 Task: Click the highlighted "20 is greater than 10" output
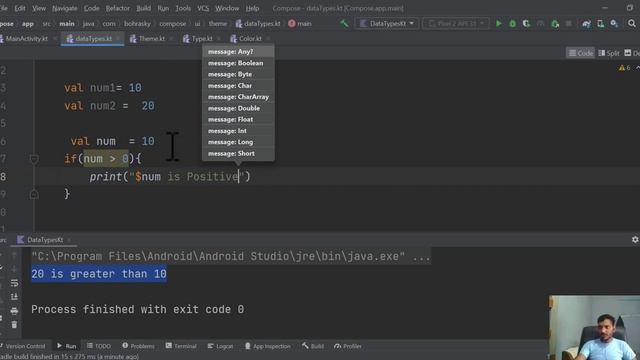point(99,274)
